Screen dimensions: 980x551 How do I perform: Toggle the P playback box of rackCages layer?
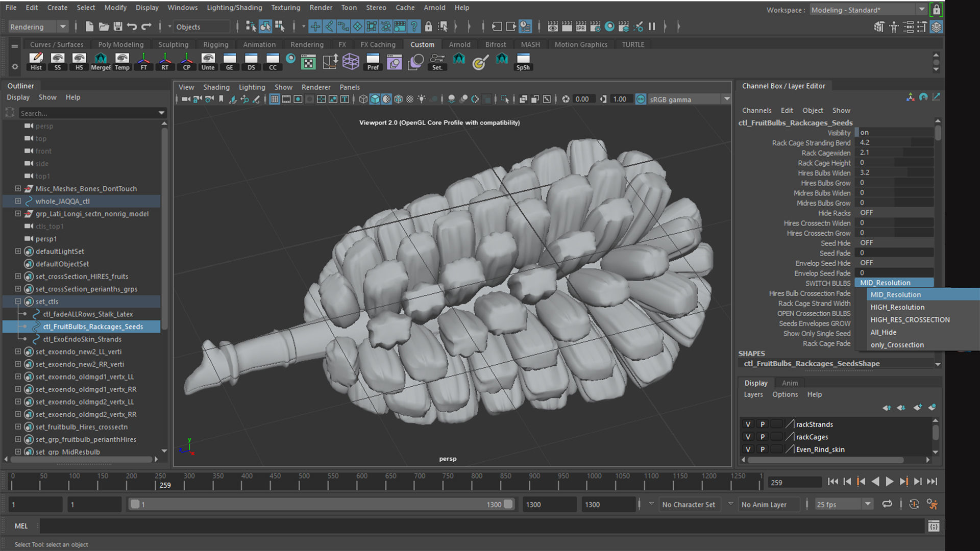click(x=762, y=437)
